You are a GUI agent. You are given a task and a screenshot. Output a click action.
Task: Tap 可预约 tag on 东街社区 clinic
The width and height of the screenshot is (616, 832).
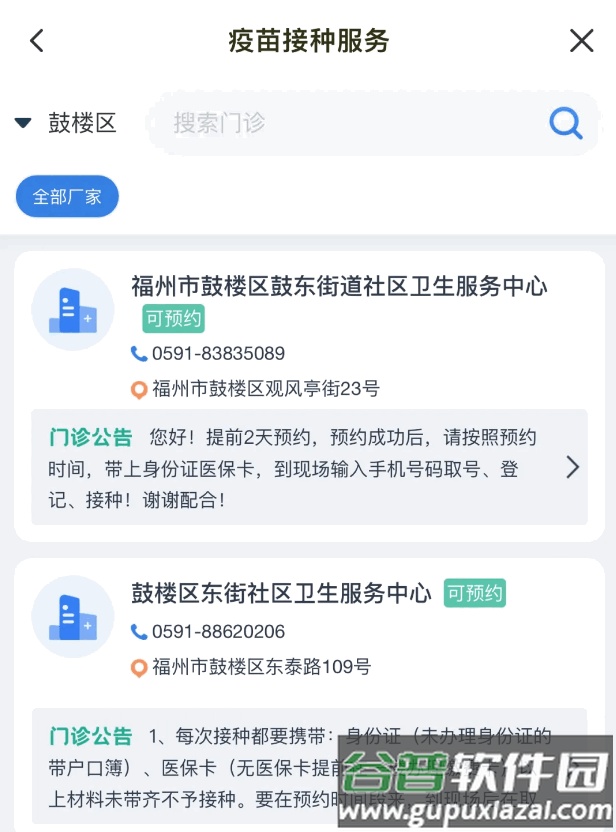tap(475, 593)
